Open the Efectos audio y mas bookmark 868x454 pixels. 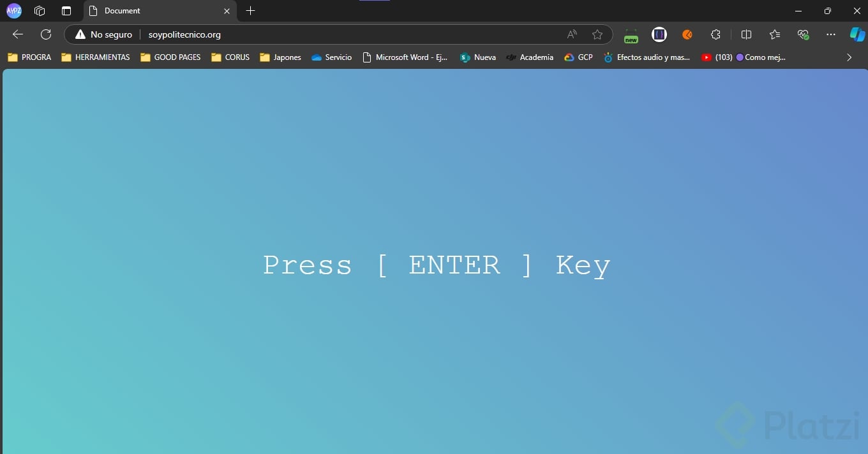click(x=647, y=57)
